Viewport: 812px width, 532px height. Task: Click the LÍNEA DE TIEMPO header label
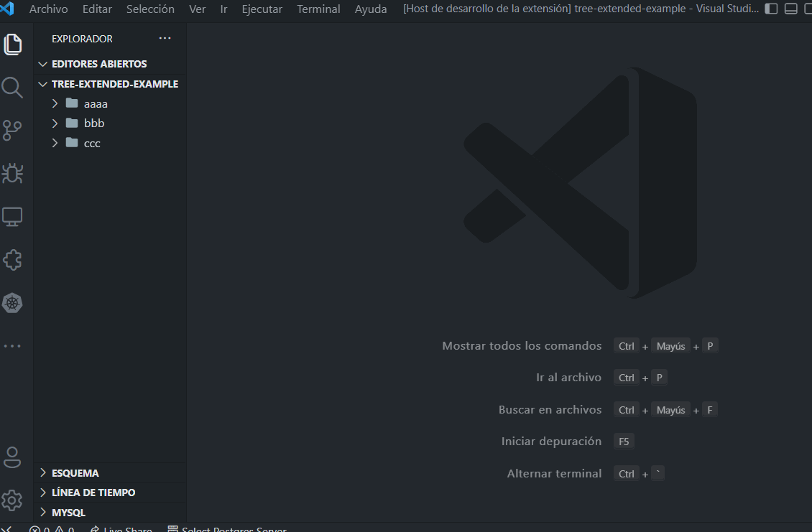tap(93, 493)
